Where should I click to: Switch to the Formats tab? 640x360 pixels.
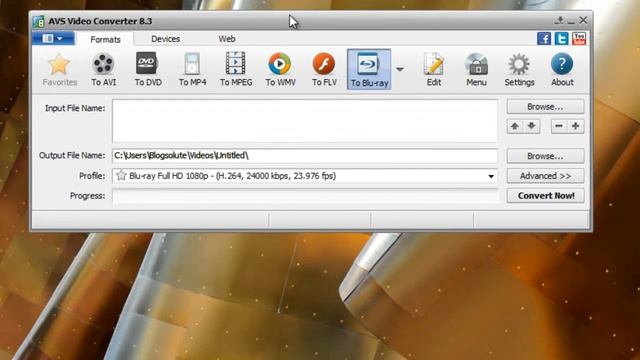point(105,40)
